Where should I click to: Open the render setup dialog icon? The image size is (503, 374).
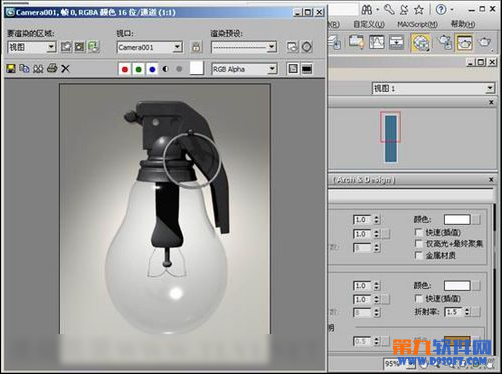(x=292, y=47)
